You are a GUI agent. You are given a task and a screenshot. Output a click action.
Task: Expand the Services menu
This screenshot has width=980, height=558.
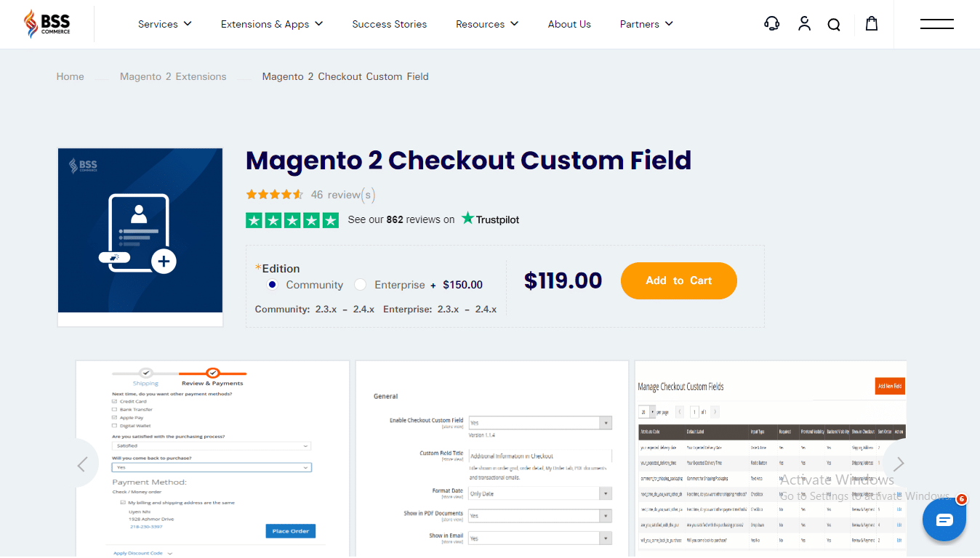point(165,24)
